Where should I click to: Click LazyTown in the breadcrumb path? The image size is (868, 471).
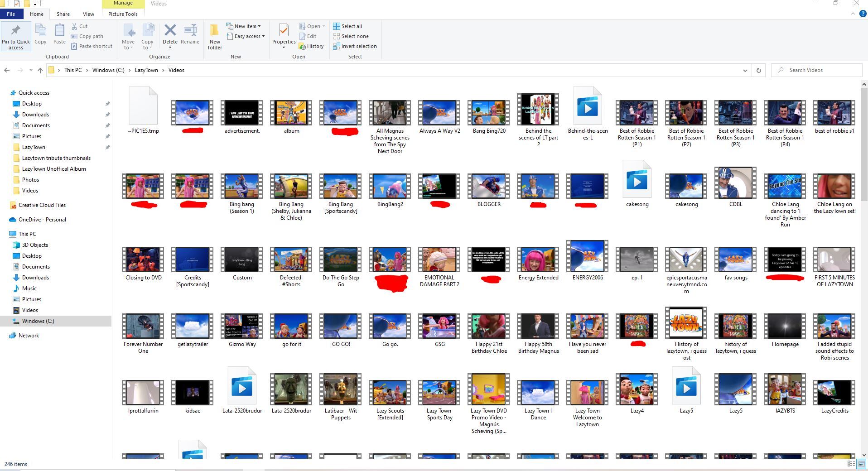pos(146,70)
